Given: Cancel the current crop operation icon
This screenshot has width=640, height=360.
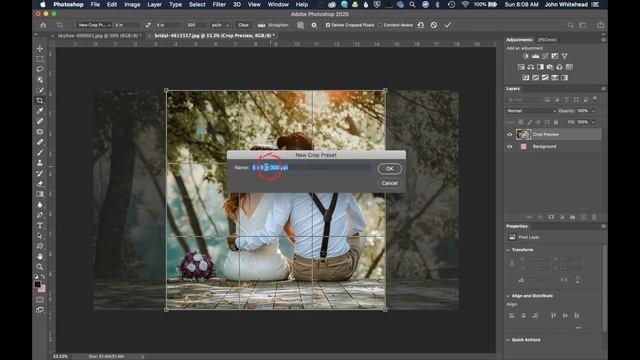Looking at the screenshot, I should coord(434,25).
